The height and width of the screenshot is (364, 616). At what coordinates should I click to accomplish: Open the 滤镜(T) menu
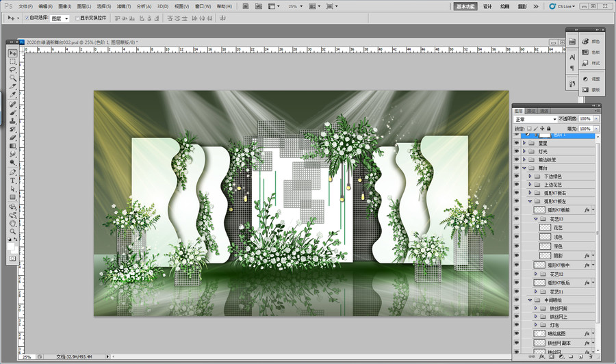(124, 6)
